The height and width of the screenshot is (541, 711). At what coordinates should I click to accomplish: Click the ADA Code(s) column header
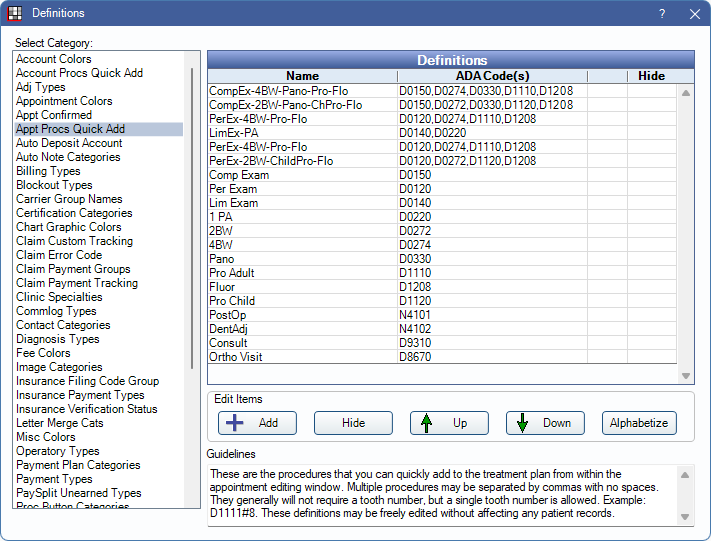pos(491,76)
